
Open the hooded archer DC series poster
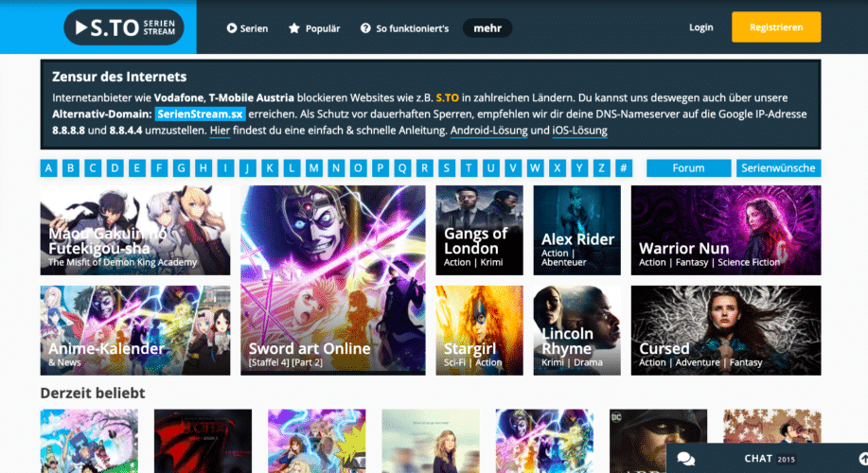coord(658,441)
